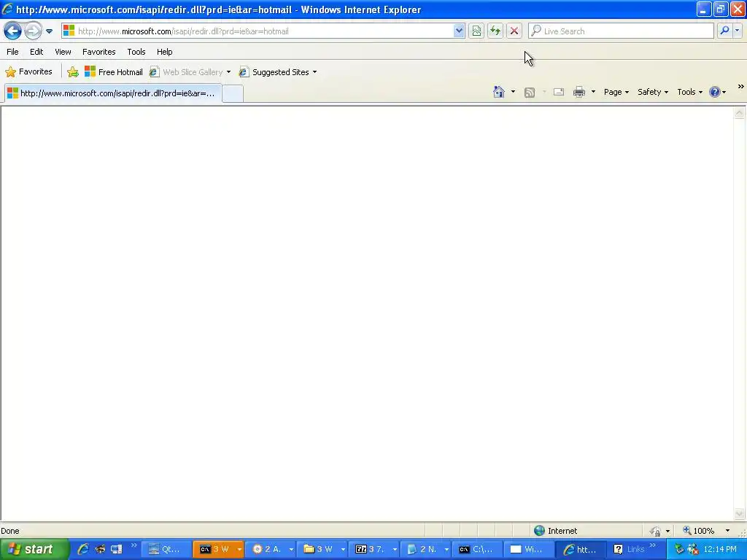747x560 pixels.
Task: Open the command bar Tools menu
Action: pyautogui.click(x=690, y=92)
